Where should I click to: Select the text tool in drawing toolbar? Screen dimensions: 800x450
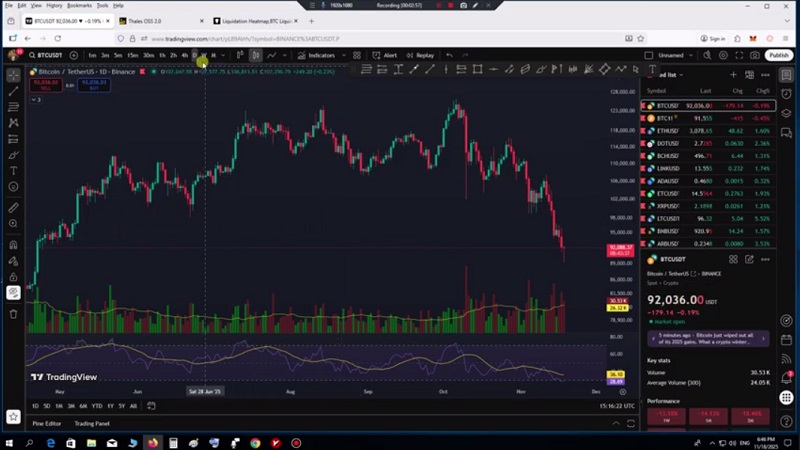(13, 171)
